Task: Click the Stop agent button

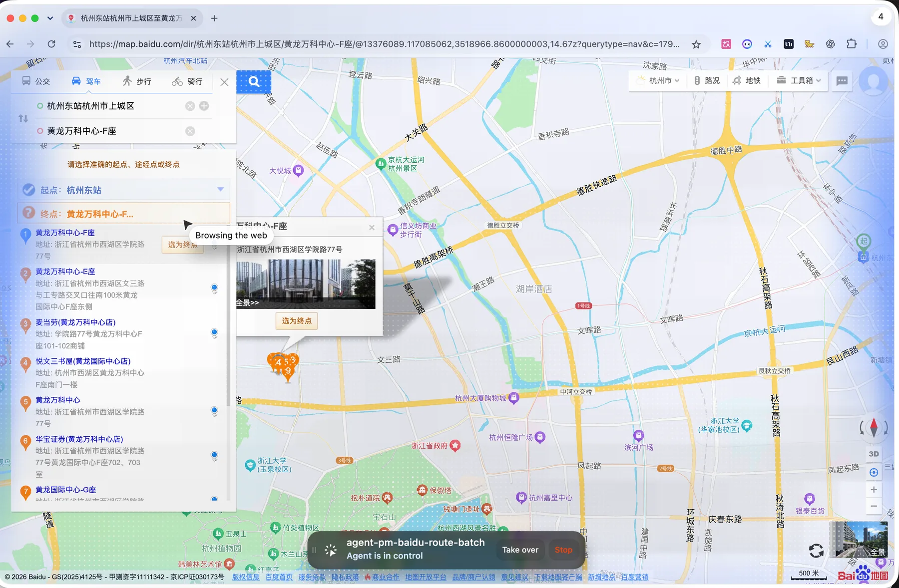Action: pyautogui.click(x=563, y=550)
